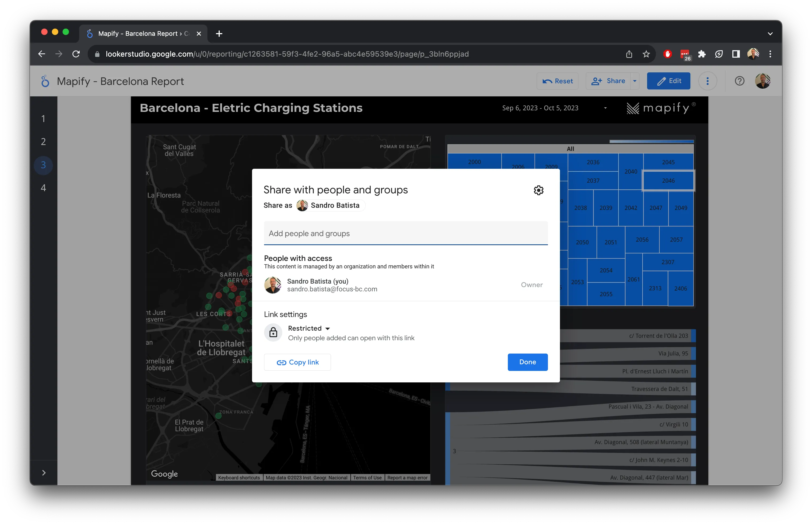Open a new browser tab
Image resolution: width=812 pixels, height=525 pixels.
pyautogui.click(x=219, y=33)
